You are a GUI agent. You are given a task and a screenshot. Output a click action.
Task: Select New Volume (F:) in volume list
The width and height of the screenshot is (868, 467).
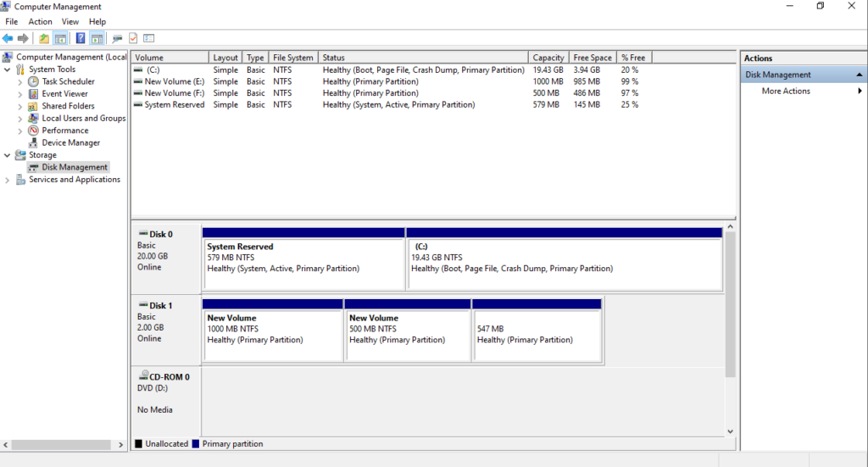(x=174, y=93)
